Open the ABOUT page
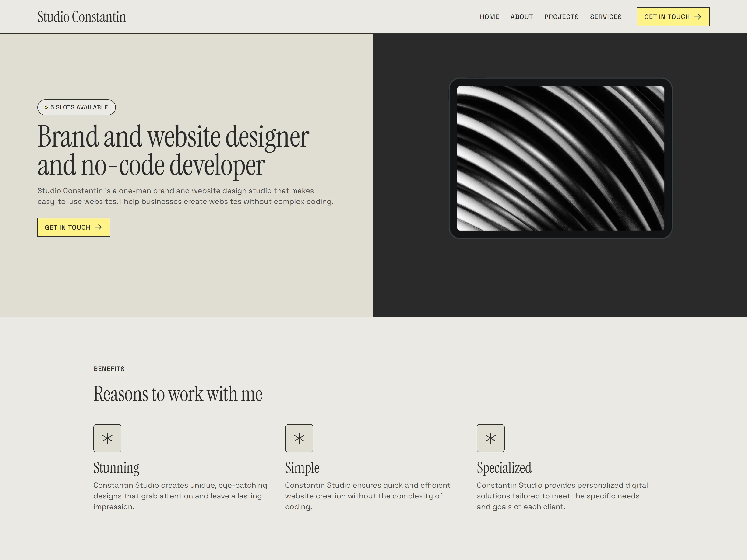Screen dimensions: 747x560 point(521,17)
